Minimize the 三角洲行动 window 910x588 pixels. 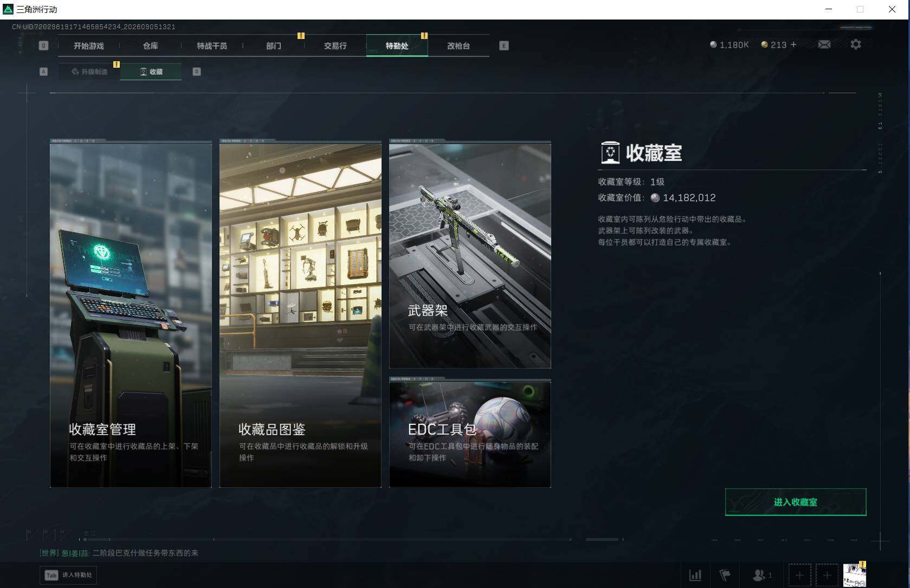tap(829, 9)
